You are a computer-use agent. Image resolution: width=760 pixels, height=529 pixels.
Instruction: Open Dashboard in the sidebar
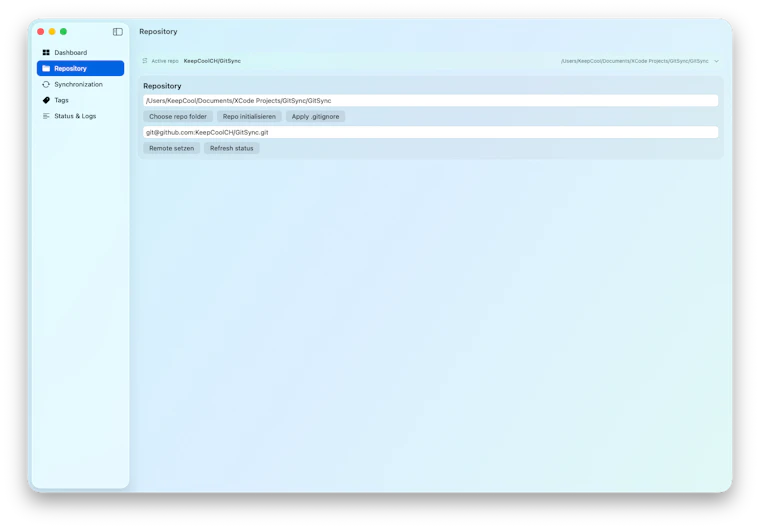pyautogui.click(x=80, y=52)
